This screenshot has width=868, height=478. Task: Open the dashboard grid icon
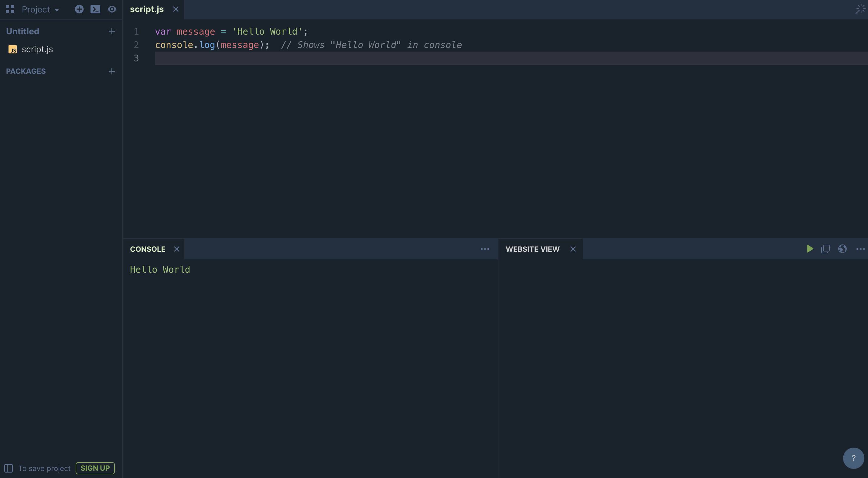pyautogui.click(x=10, y=9)
